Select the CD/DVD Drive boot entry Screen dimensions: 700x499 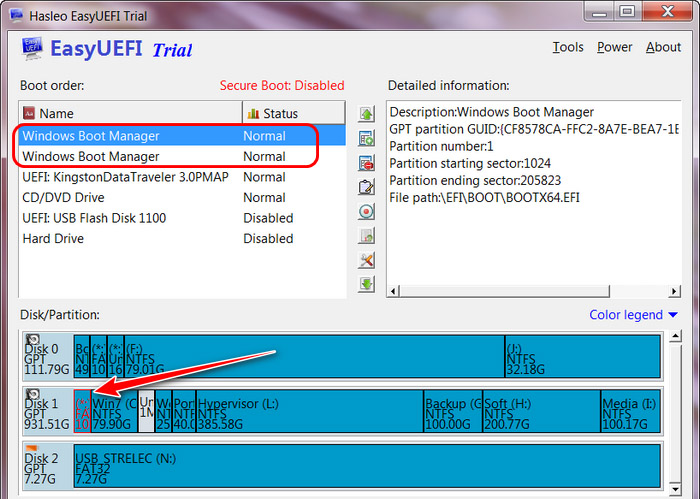[x=182, y=197]
